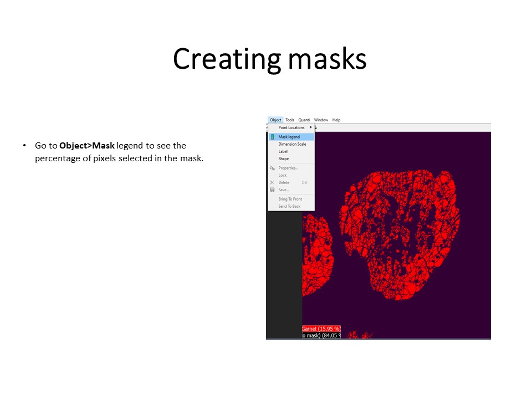Viewport: 532px width, 399px height.
Task: Open the Window menu
Action: pyautogui.click(x=321, y=120)
